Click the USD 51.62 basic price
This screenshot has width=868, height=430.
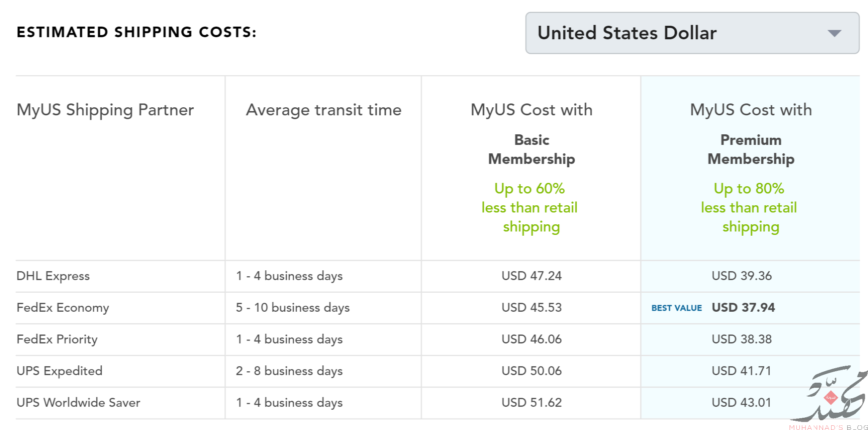[x=531, y=403]
